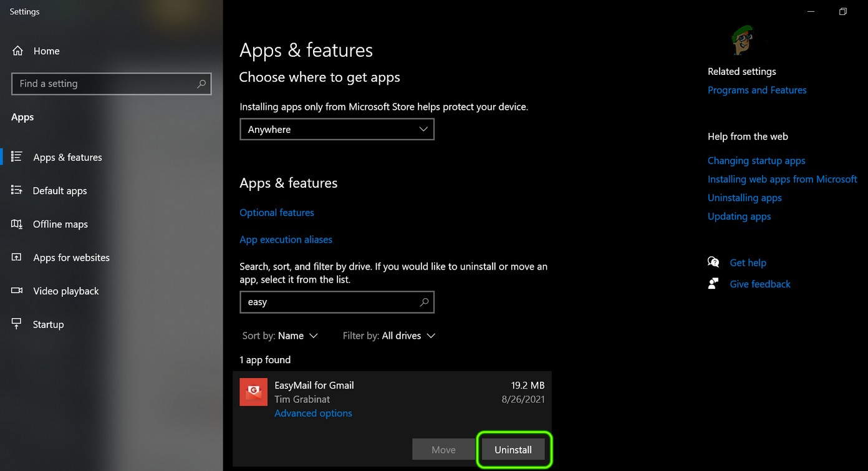Open Advanced options for EasyMail

[x=313, y=413]
